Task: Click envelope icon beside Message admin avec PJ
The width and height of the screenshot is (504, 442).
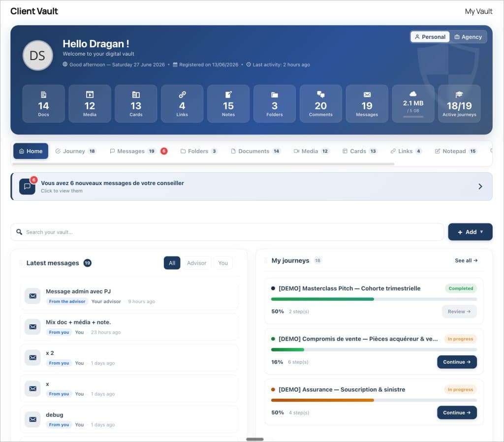Action: 33,296
